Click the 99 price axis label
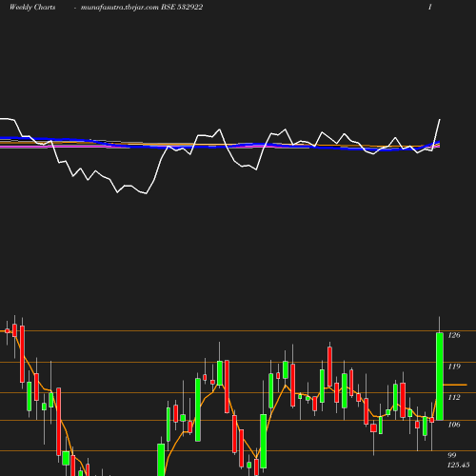The width and height of the screenshot is (476, 476). (x=452, y=455)
